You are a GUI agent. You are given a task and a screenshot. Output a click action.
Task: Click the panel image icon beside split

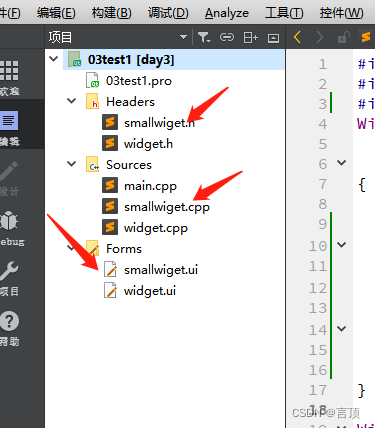(x=273, y=38)
